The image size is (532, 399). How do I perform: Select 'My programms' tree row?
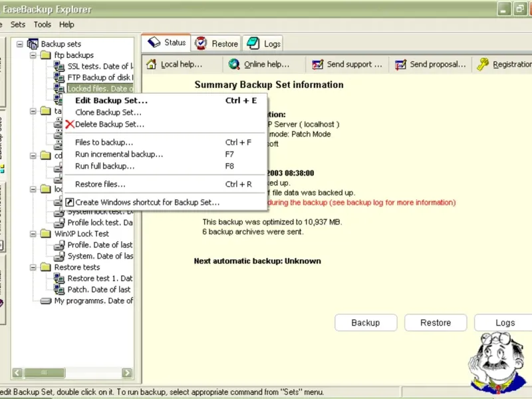click(94, 301)
